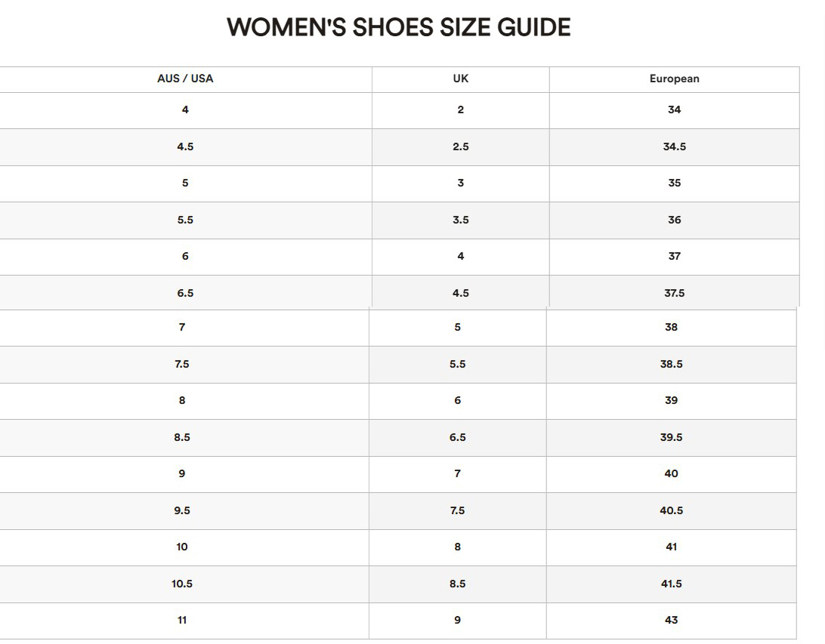Click AUS / USA size 9.5 cell
This screenshot has width=825, height=644.
[182, 510]
